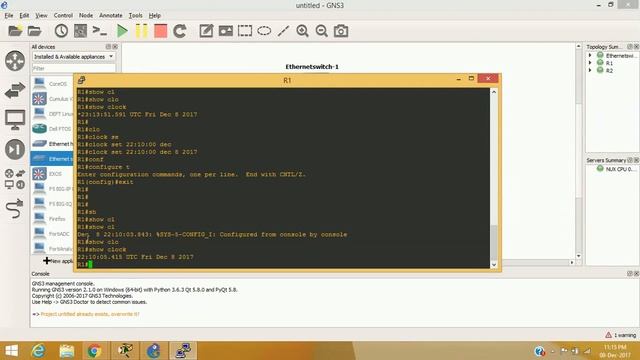Take a screenshot with camera icon
The image size is (640, 360).
[x=341, y=31]
